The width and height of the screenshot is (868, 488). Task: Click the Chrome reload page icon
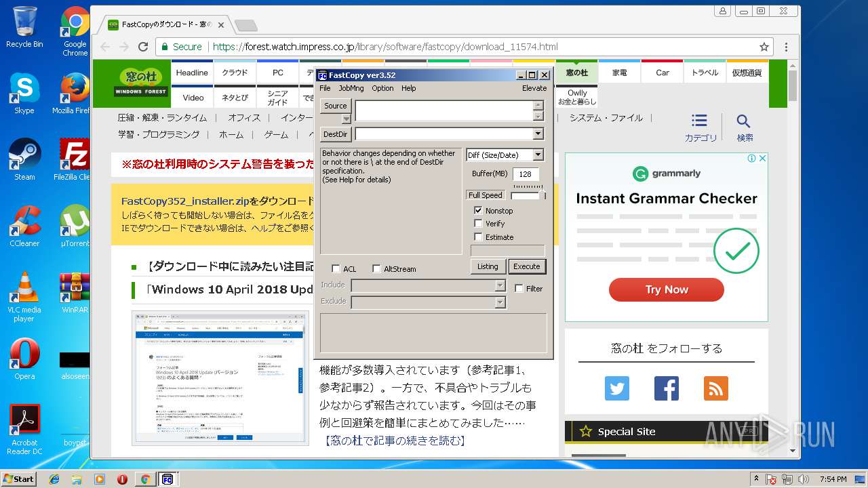(x=143, y=47)
